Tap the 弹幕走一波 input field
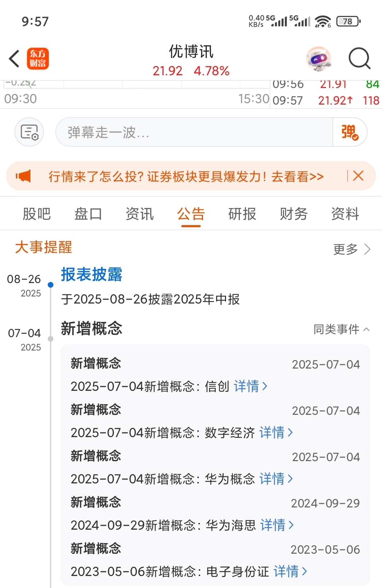The width and height of the screenshot is (382, 588). (194, 132)
